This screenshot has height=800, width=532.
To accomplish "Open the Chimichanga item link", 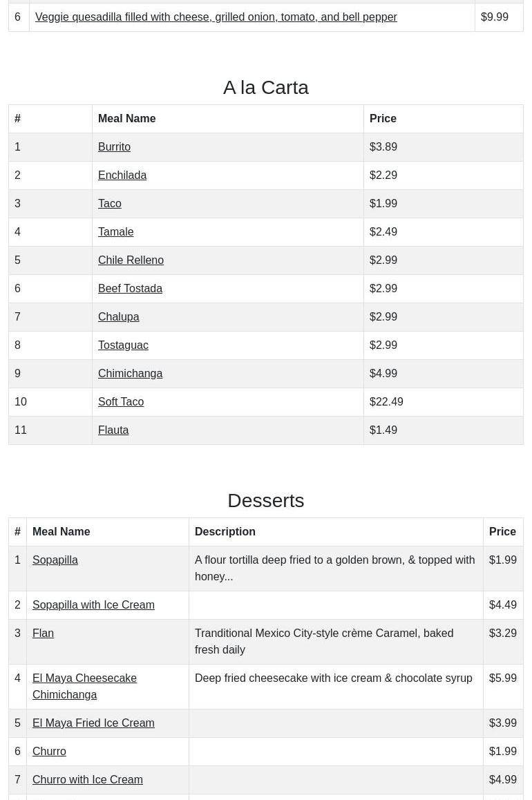I will [x=130, y=374].
